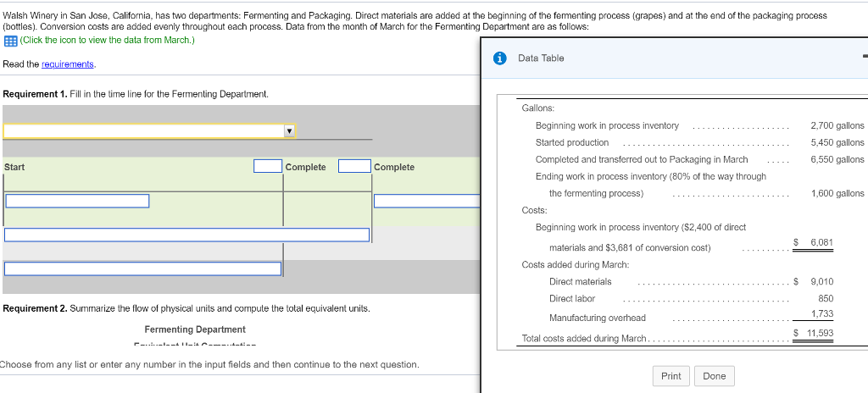
Task: Click the '1,733' manufacturing overhead cost
Action: tap(822, 314)
